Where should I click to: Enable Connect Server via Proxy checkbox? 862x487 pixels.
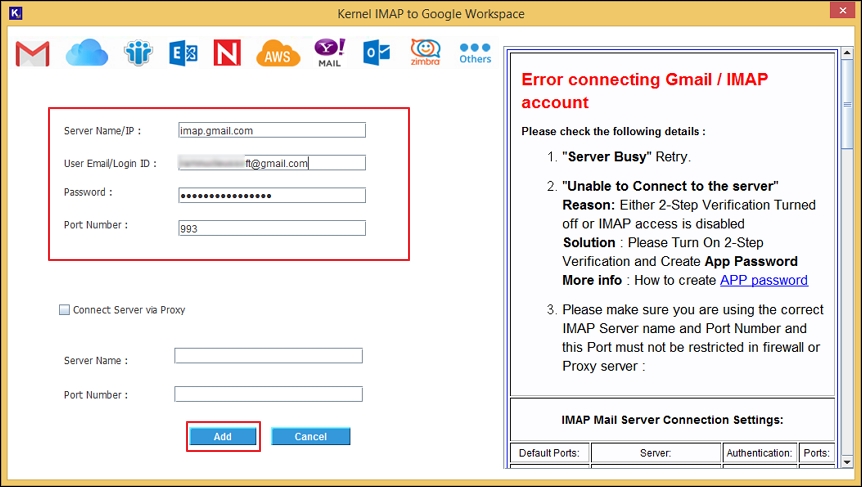(64, 309)
